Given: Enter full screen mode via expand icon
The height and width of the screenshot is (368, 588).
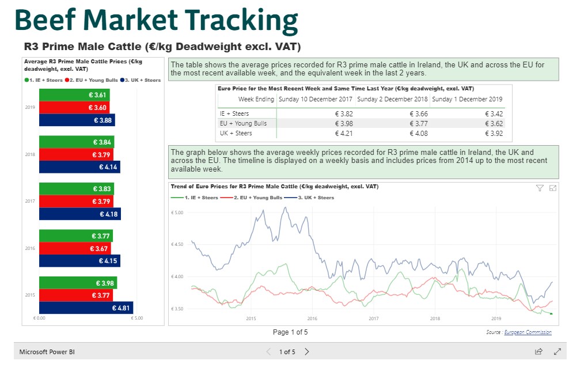Looking at the screenshot, I should pyautogui.click(x=557, y=351).
